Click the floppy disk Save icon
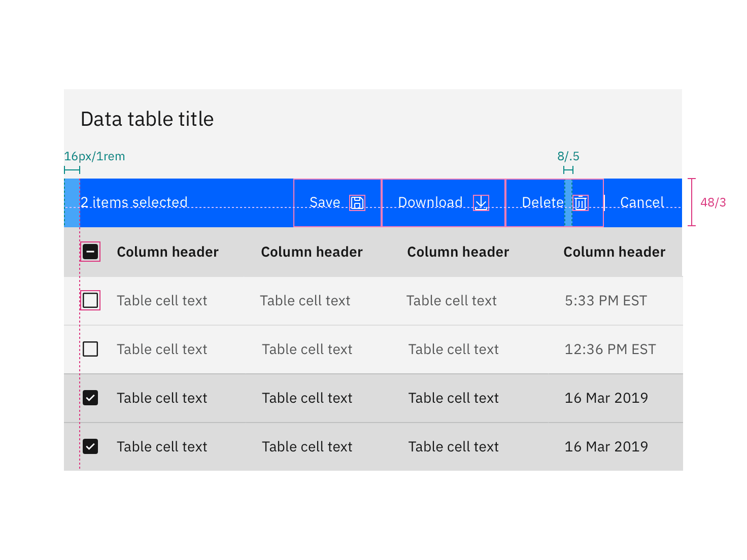This screenshot has width=747, height=560. pyautogui.click(x=357, y=202)
